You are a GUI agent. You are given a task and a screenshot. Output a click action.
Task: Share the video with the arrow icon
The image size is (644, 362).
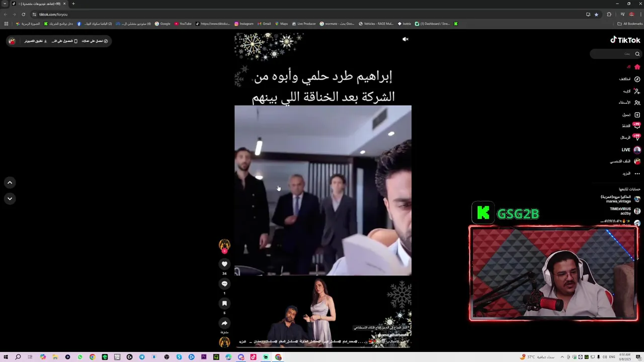coord(224,323)
